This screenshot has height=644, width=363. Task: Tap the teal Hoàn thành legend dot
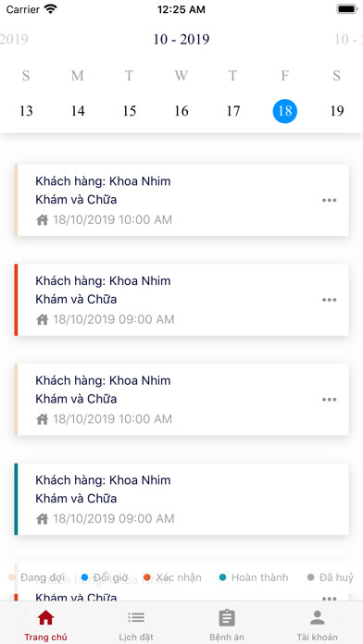(223, 577)
